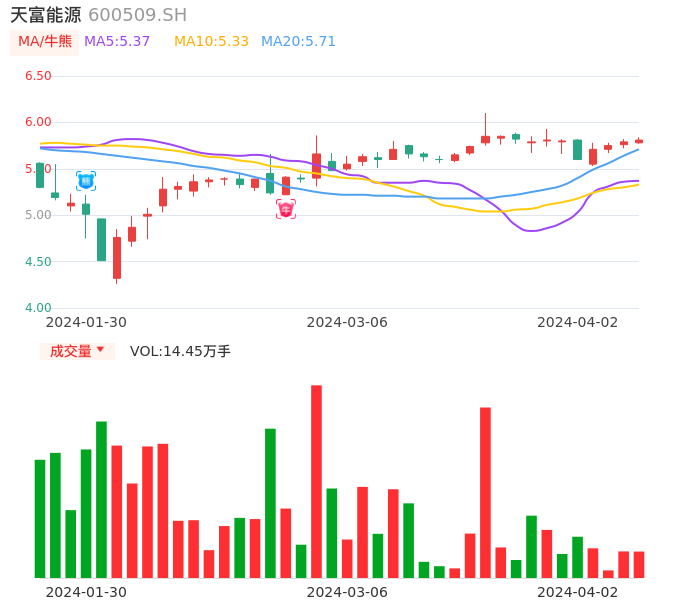
Task: Click the stock code 600509.SH
Action: click(137, 15)
